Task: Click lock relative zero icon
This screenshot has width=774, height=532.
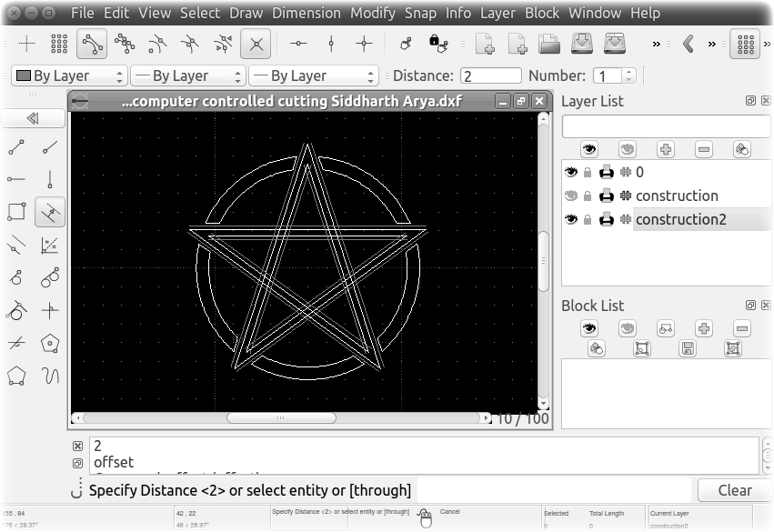Action: [x=437, y=44]
